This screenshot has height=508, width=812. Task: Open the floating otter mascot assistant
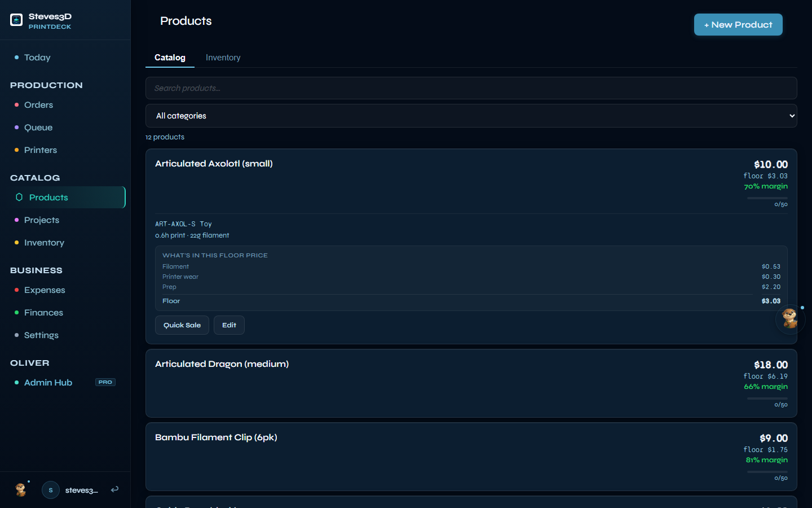tap(789, 319)
